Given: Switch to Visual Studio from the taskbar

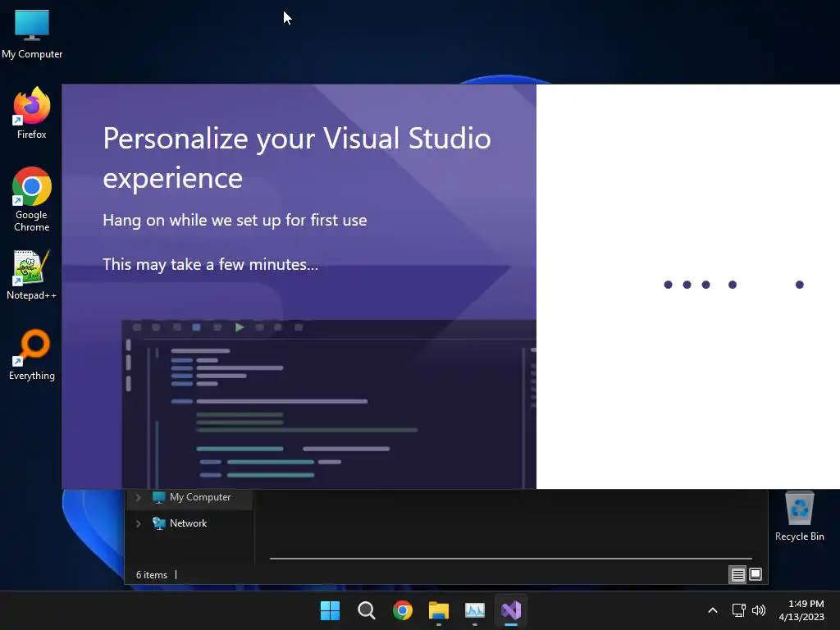Looking at the screenshot, I should pos(511,610).
